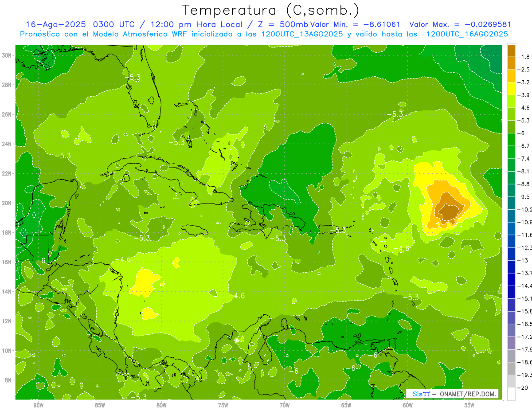Click the "60W" longitude axis label

pos(408,406)
